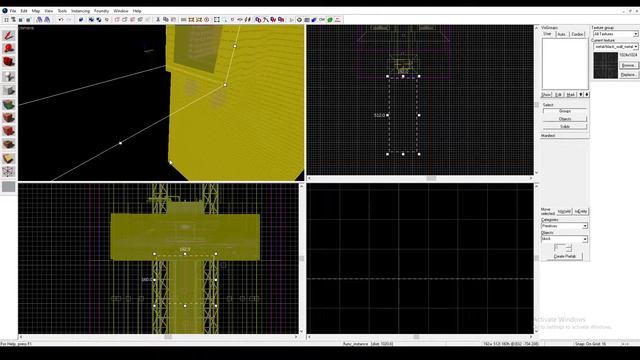Viewport: 640px width, 360px height.
Task: Open the Foundry menu
Action: (x=102, y=11)
